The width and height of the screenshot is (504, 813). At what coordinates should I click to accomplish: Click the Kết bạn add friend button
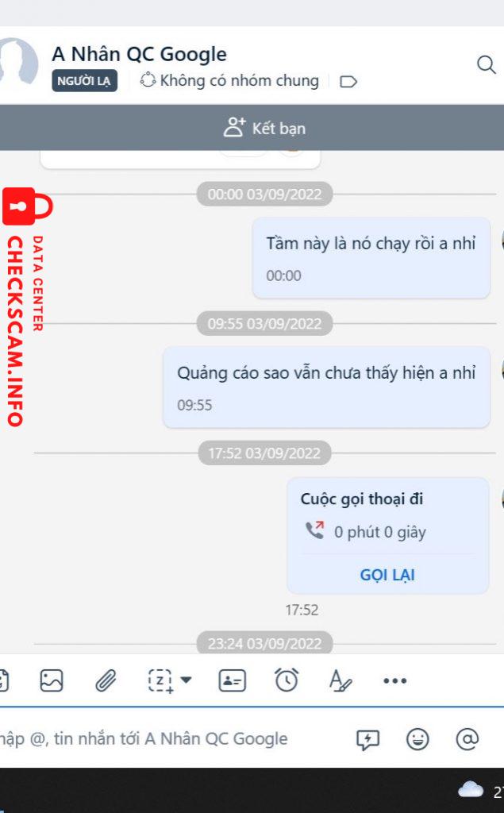pyautogui.click(x=264, y=128)
